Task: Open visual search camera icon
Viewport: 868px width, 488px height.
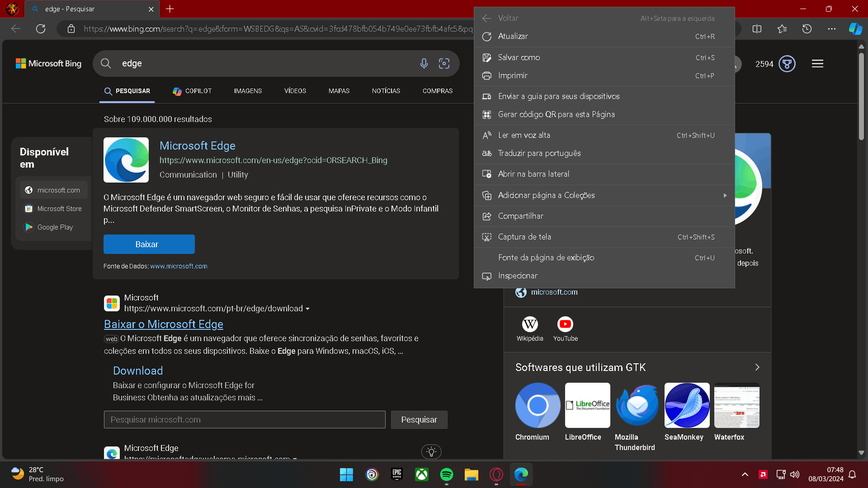Action: 444,64
